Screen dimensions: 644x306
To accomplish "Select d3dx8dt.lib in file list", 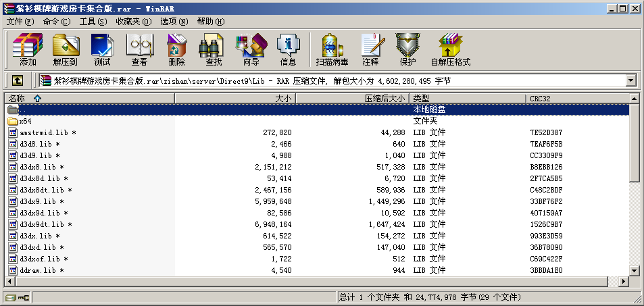I will (45, 190).
